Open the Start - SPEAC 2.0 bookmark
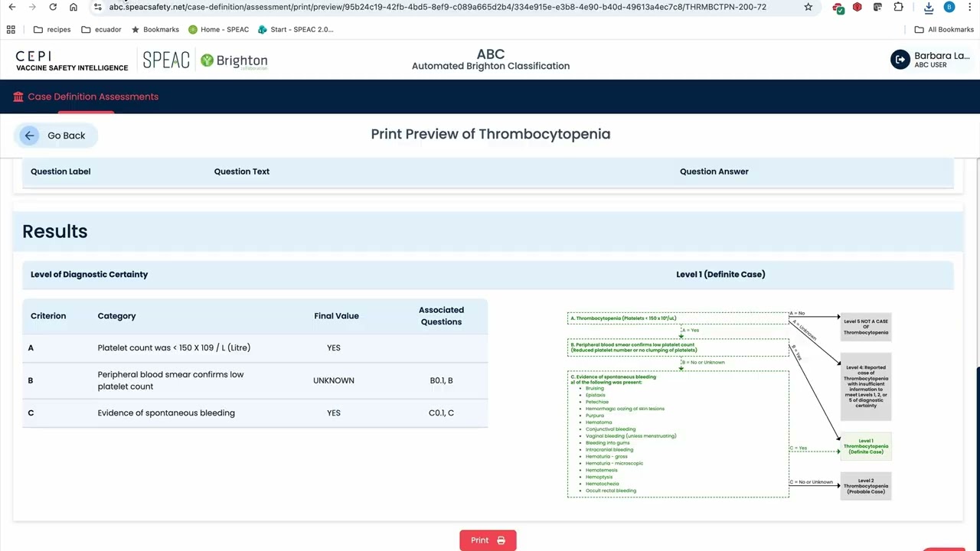 296,30
